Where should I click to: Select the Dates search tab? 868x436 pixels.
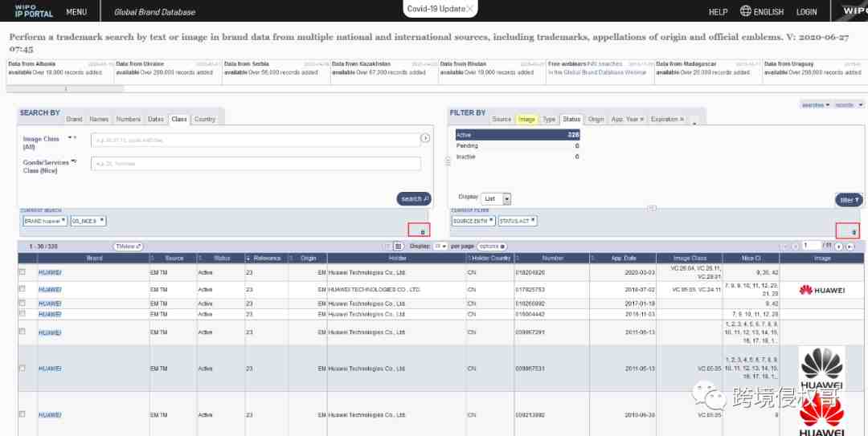(x=156, y=120)
